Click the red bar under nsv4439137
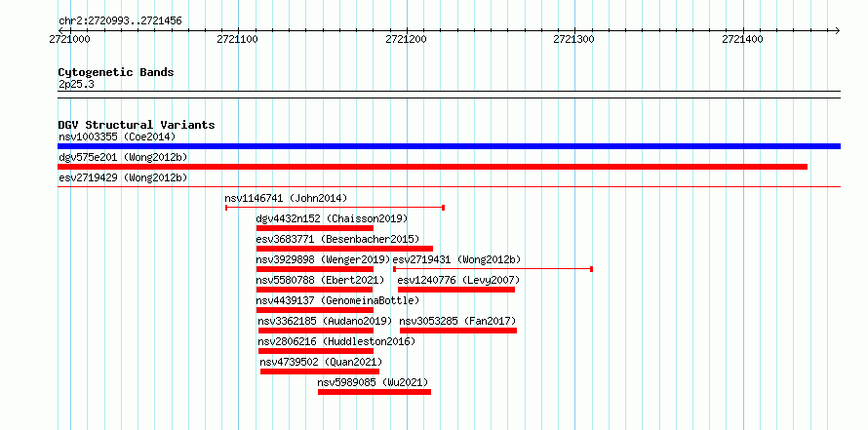The height and width of the screenshot is (430, 868). [x=314, y=310]
